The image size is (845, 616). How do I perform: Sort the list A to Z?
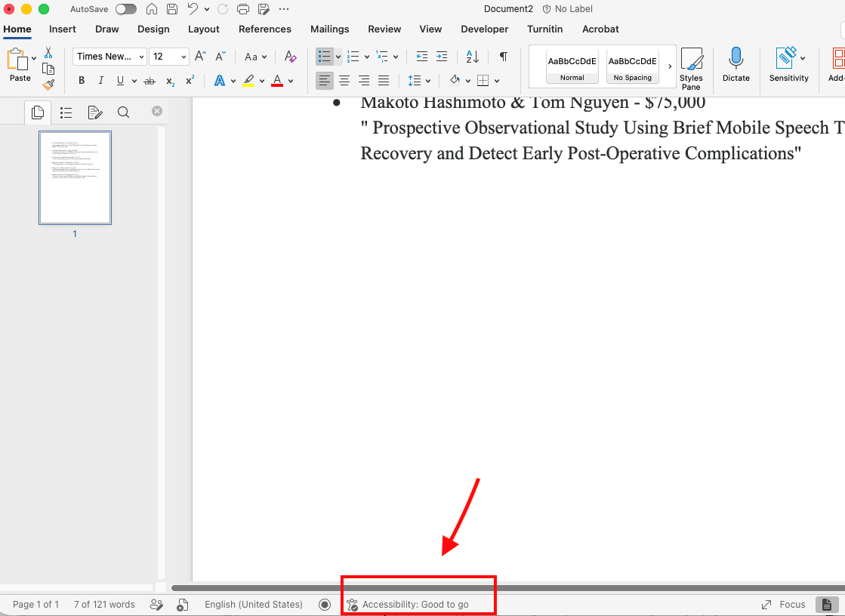(472, 56)
